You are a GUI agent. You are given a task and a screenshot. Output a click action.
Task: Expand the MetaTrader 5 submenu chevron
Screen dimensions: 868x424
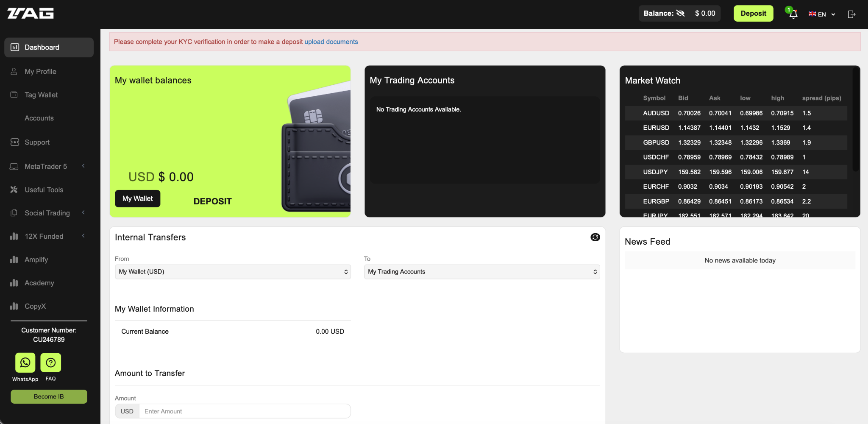[83, 166]
